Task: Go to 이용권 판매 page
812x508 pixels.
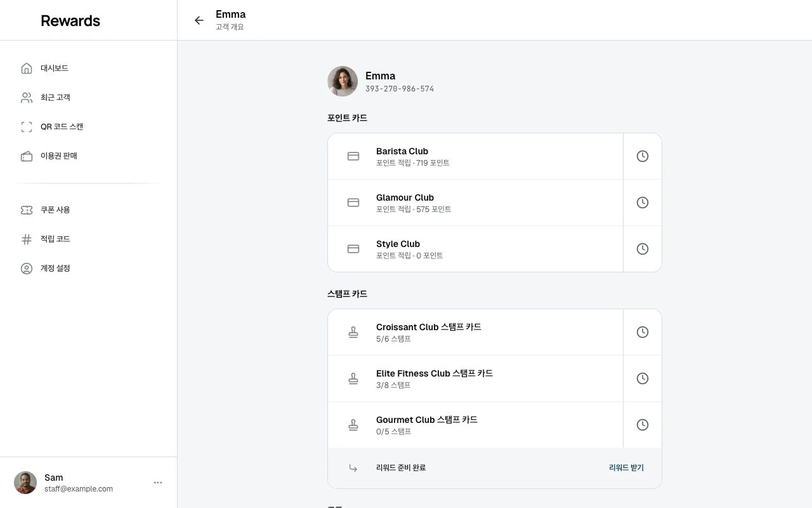Action: coord(89,156)
